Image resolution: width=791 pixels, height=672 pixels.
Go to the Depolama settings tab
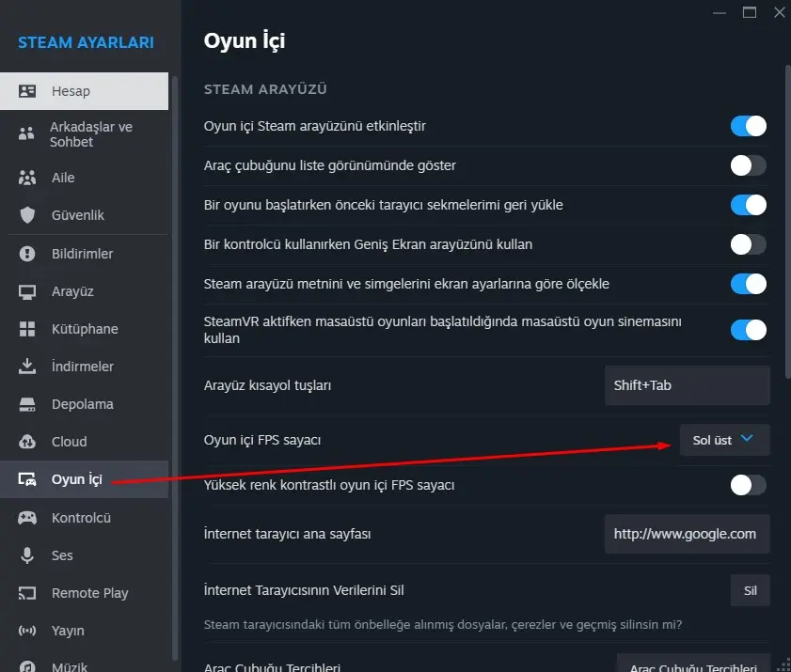[82, 404]
